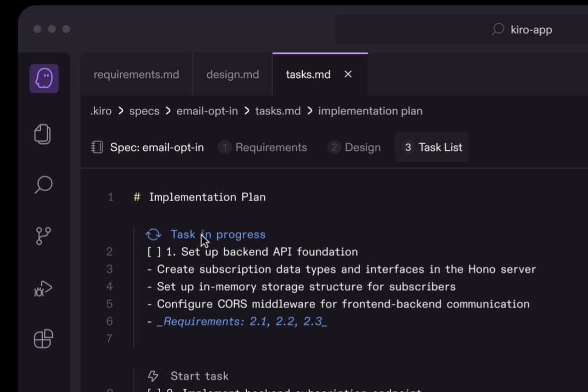Open the file Explorer sidebar icon
588x392 pixels.
pyautogui.click(x=43, y=134)
